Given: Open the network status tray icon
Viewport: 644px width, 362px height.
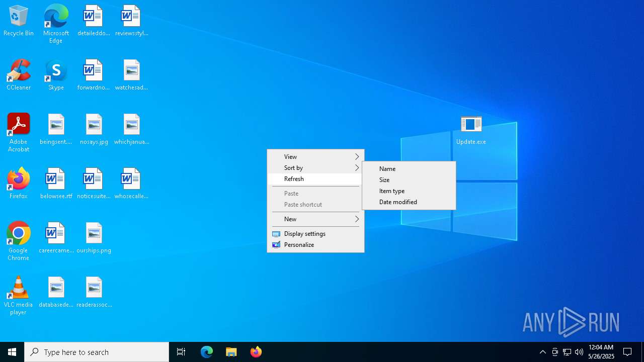Looking at the screenshot, I should pyautogui.click(x=567, y=352).
